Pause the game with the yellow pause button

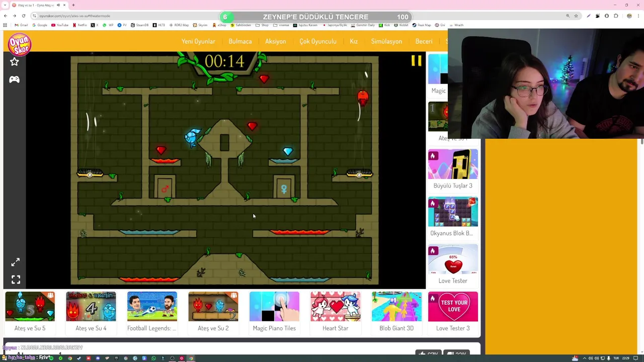(x=416, y=61)
